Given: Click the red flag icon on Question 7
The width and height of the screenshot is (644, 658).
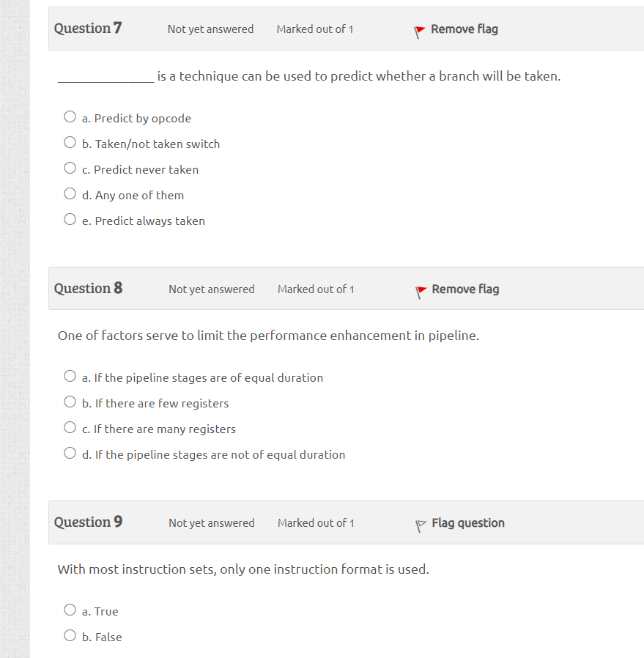Looking at the screenshot, I should [419, 31].
